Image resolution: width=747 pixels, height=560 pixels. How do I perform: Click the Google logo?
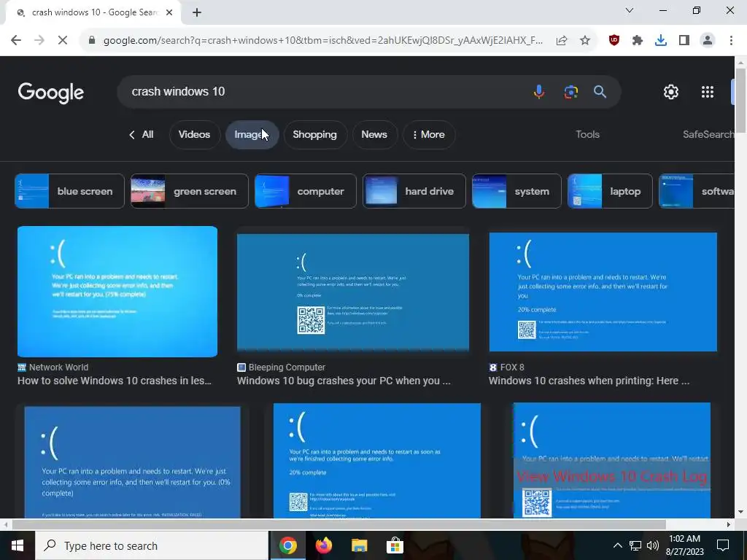coord(50,93)
